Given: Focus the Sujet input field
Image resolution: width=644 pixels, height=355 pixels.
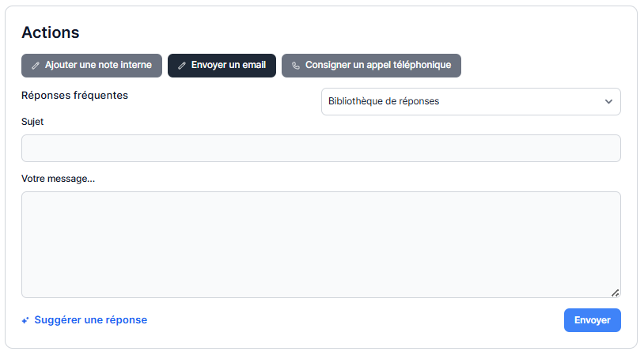Looking at the screenshot, I should click(x=320, y=149).
